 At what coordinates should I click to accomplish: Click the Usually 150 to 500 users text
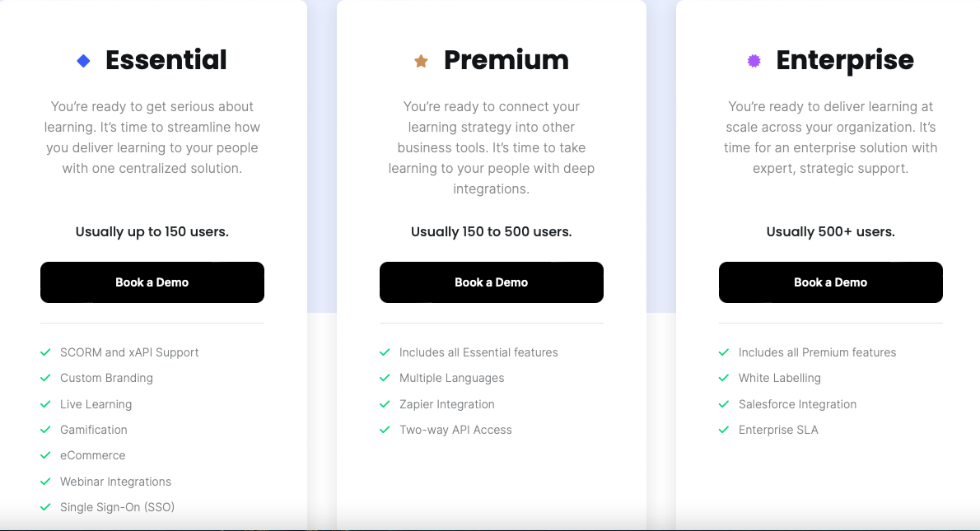[492, 232]
